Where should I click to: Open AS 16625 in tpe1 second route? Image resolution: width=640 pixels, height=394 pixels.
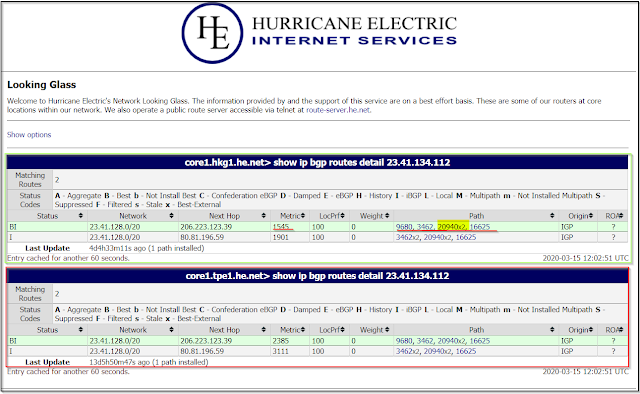pos(466,351)
